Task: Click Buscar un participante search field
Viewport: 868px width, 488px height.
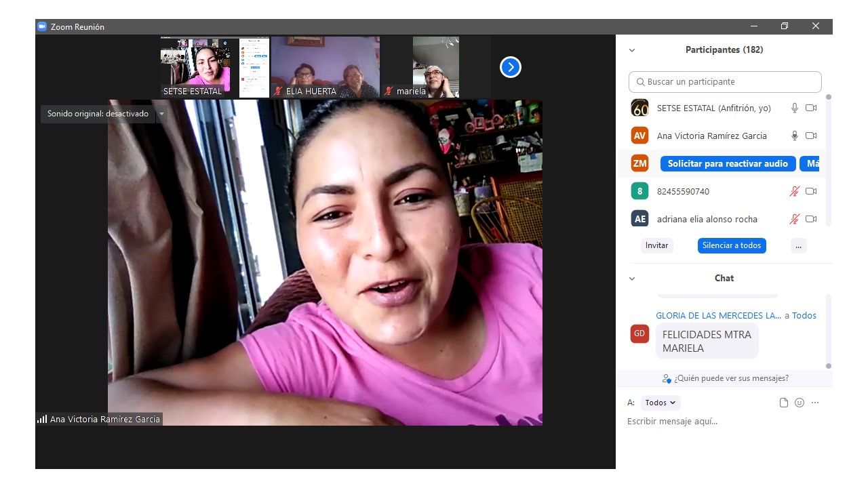Action: tap(725, 82)
